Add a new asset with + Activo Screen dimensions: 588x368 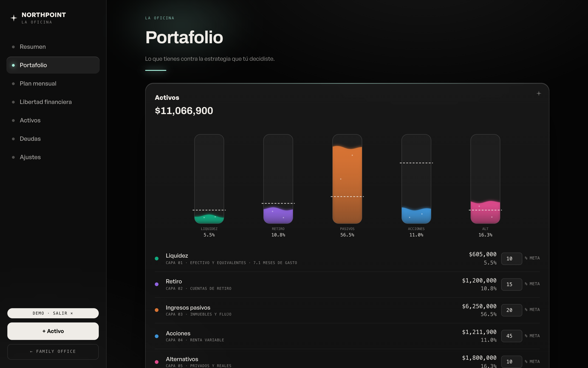[x=53, y=331]
